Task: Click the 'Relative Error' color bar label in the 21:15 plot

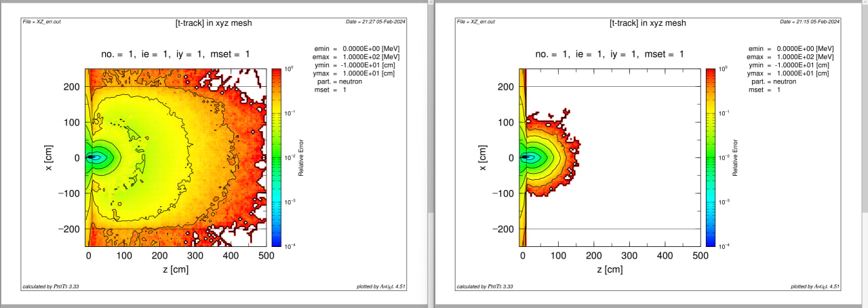Action: 736,157
